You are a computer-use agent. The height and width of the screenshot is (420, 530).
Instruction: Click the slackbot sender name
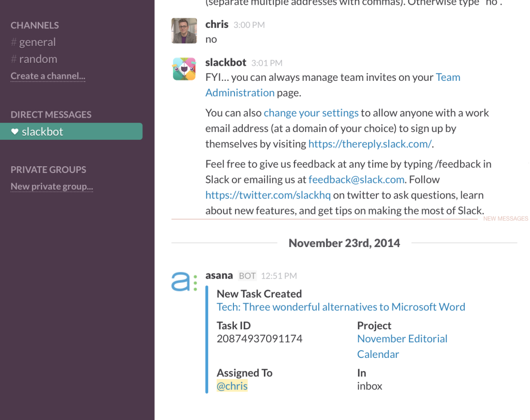[226, 63]
